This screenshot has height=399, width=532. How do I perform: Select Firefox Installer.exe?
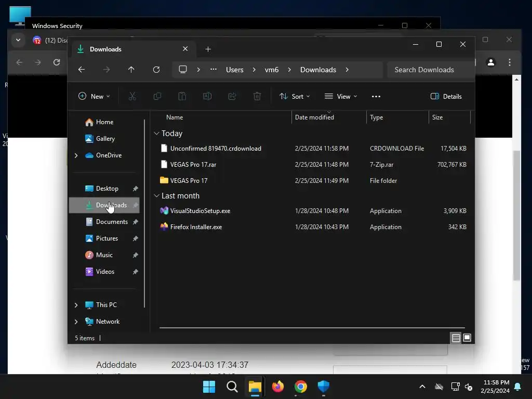(x=313, y=227)
